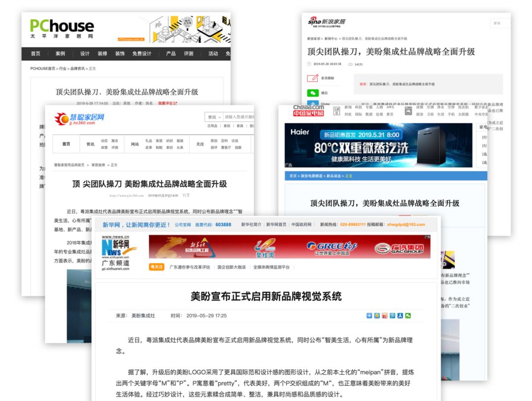Click 品牌资讯 in PChouse breadcrumb
The width and height of the screenshot is (532, 401).
(x=77, y=69)
